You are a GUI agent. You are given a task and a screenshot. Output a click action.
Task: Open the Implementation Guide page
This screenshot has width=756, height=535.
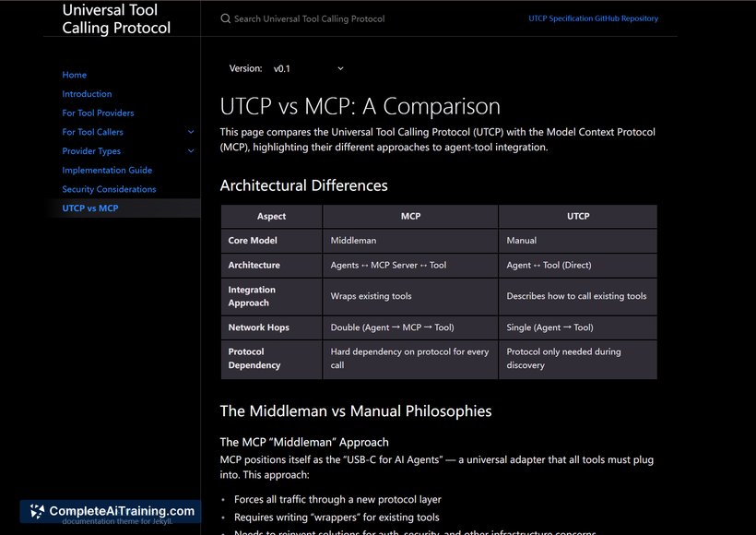tap(107, 170)
